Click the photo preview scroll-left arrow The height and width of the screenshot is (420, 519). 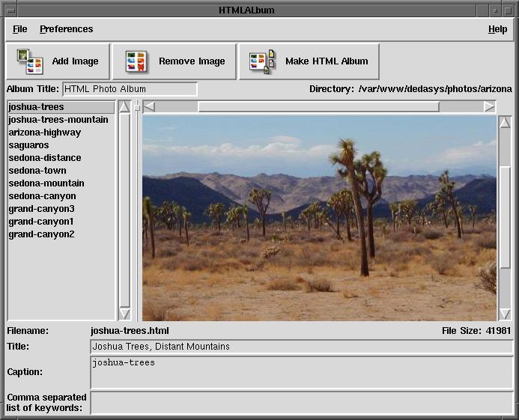(149, 107)
